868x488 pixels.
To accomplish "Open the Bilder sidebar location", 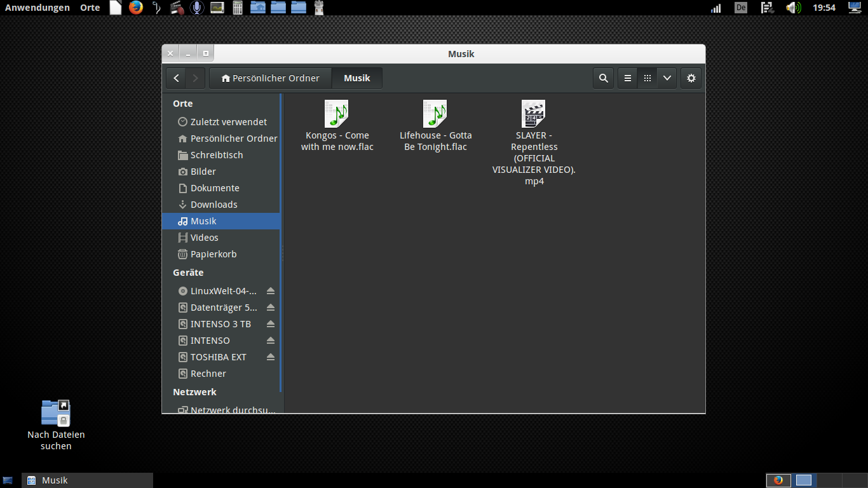I will click(221, 172).
